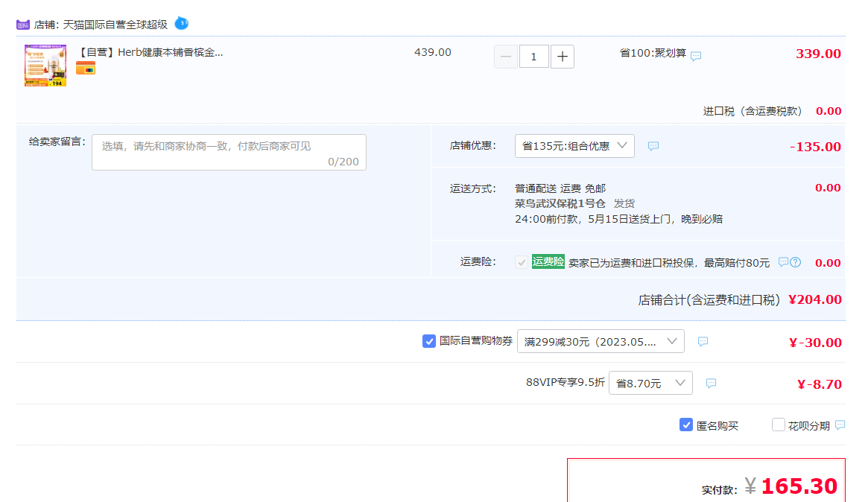Click the ¥165.30 final payment amount
Viewport: 868px width, 502px height.
pyautogui.click(x=791, y=486)
